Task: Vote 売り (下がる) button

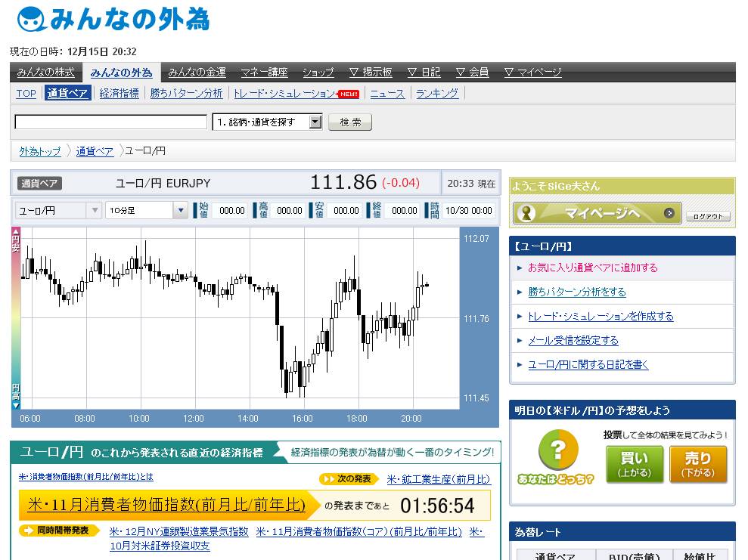Action: click(698, 464)
